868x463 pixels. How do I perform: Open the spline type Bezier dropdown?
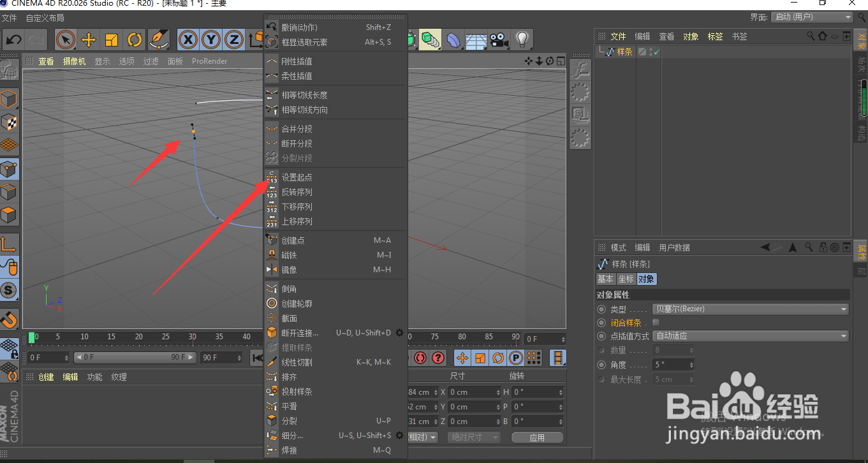(x=751, y=309)
